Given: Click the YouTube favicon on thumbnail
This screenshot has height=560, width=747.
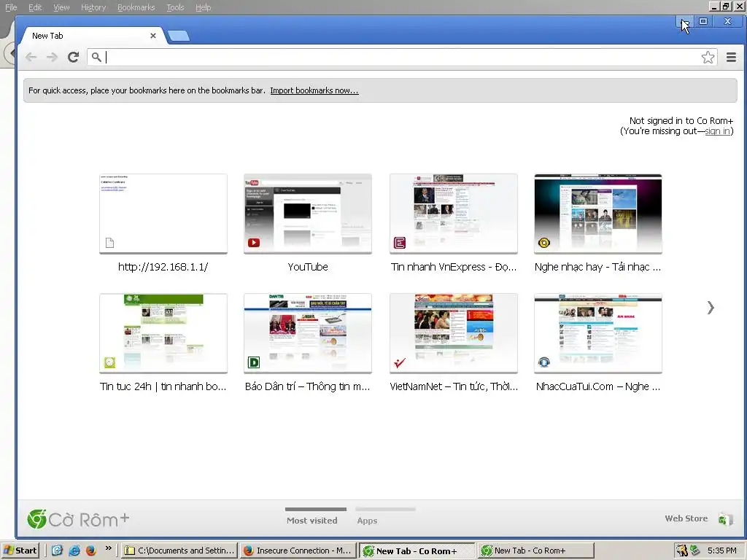Looking at the screenshot, I should (254, 243).
